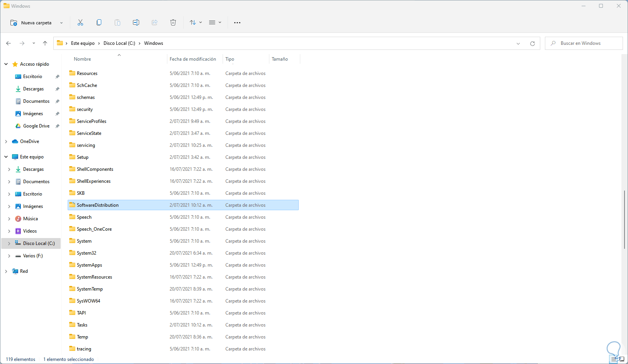Click the Temp folder icon

72,337
